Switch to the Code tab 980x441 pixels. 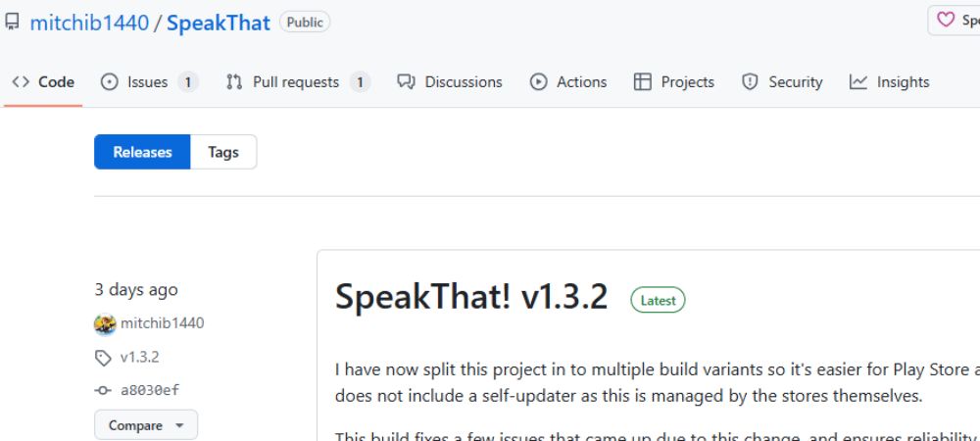[43, 81]
